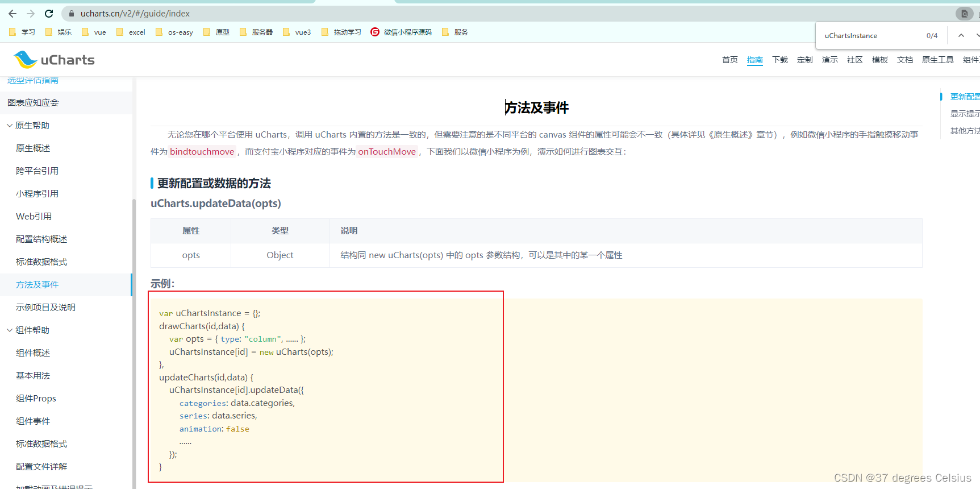Open 基本用法 in sidebar

pos(33,375)
